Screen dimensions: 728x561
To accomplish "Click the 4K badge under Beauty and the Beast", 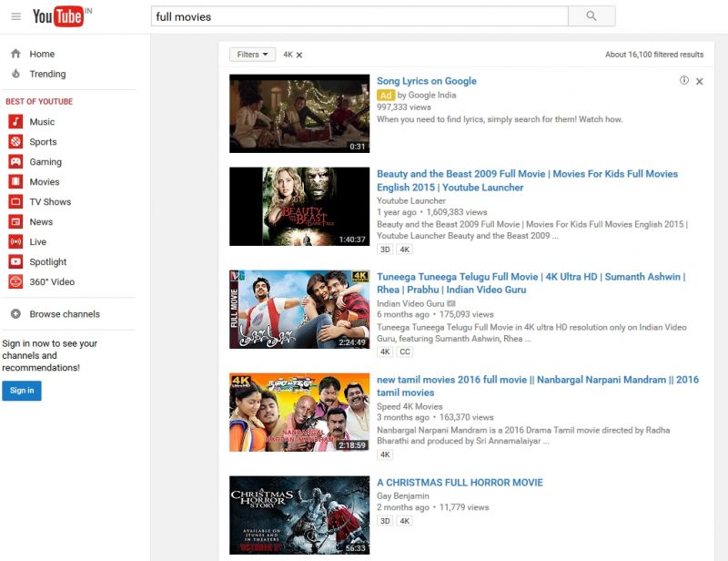I will click(x=405, y=250).
